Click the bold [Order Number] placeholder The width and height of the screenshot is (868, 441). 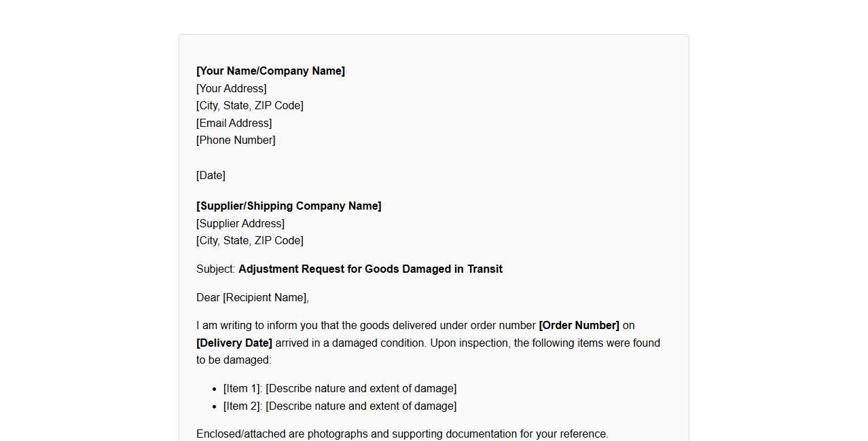(x=579, y=326)
